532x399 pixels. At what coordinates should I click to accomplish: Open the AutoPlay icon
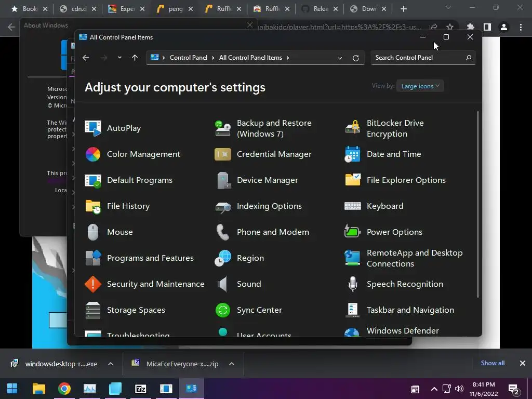(x=92, y=128)
